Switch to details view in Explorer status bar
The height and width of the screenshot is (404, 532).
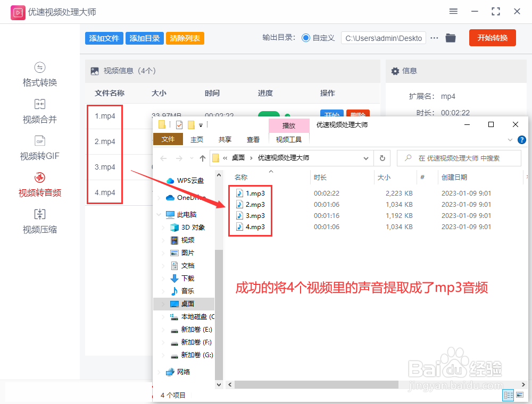tap(509, 395)
